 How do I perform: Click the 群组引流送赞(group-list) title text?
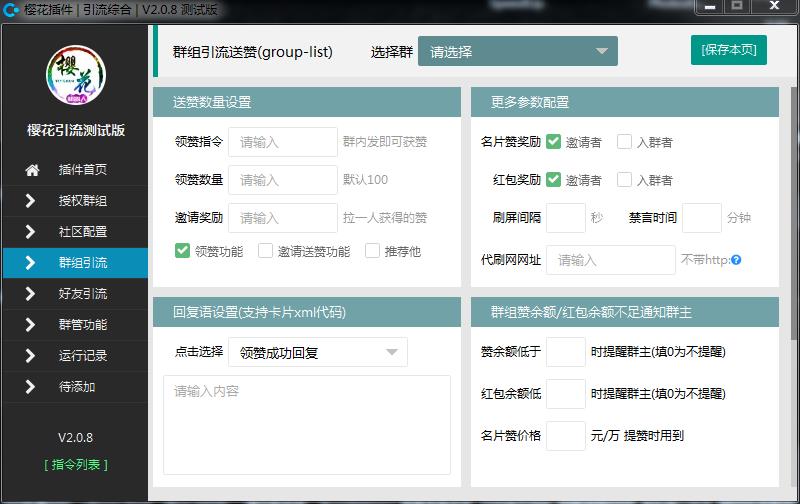tap(253, 52)
